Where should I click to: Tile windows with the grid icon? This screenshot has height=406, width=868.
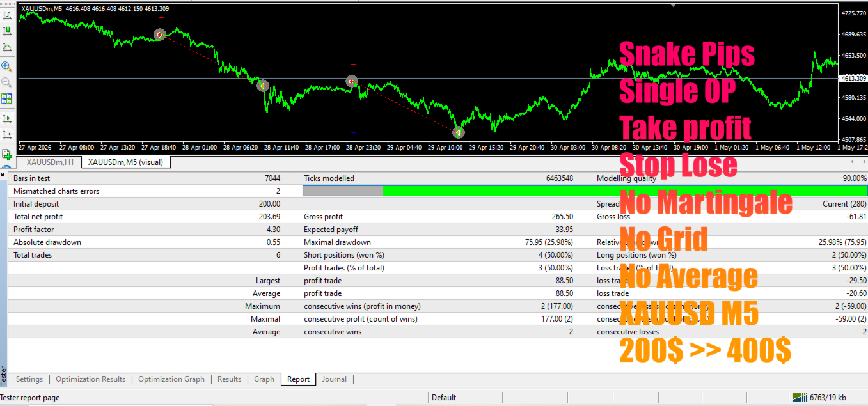pyautogui.click(x=7, y=99)
